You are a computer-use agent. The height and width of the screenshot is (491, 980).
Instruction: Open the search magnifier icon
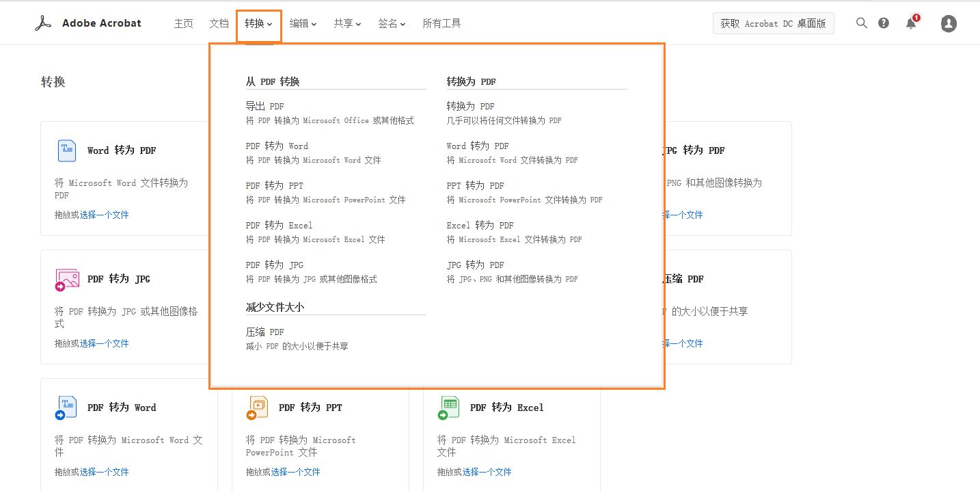pyautogui.click(x=862, y=23)
